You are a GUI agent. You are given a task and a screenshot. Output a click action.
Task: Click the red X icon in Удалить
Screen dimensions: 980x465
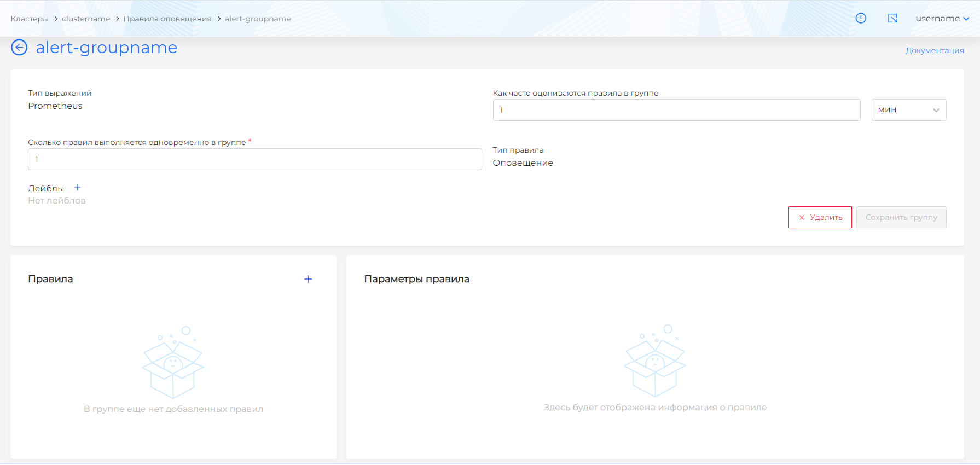[802, 218]
